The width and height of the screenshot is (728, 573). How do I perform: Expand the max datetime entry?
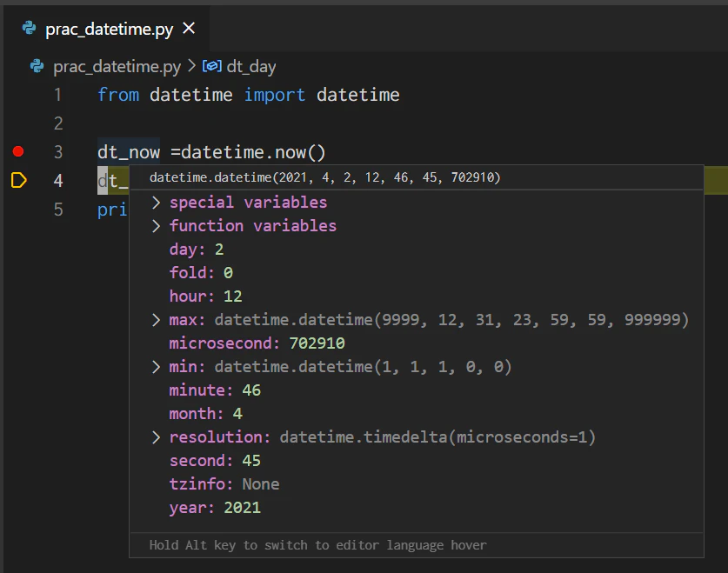pos(156,320)
